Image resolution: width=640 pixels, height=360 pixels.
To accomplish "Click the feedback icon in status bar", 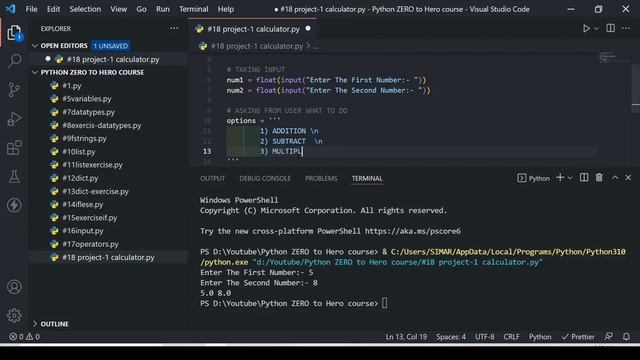I will point(608,337).
